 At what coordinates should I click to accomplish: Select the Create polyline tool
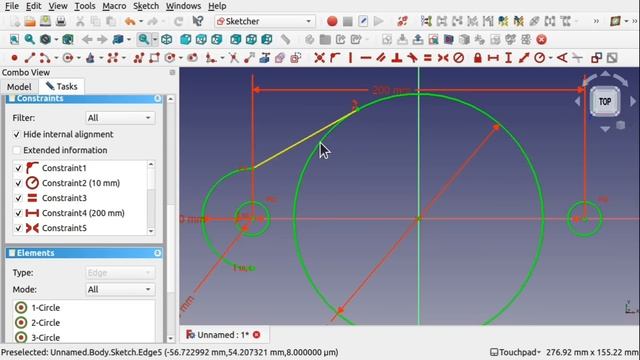click(139, 58)
